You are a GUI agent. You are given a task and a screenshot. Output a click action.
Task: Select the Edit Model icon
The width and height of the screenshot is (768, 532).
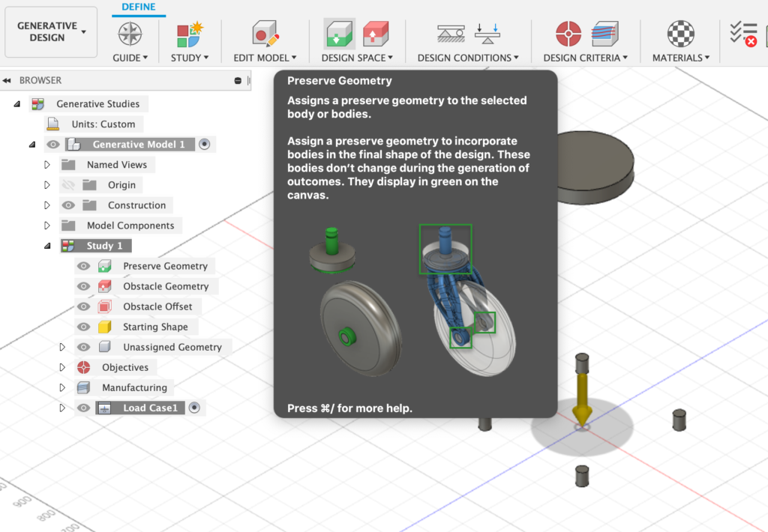coord(265,34)
